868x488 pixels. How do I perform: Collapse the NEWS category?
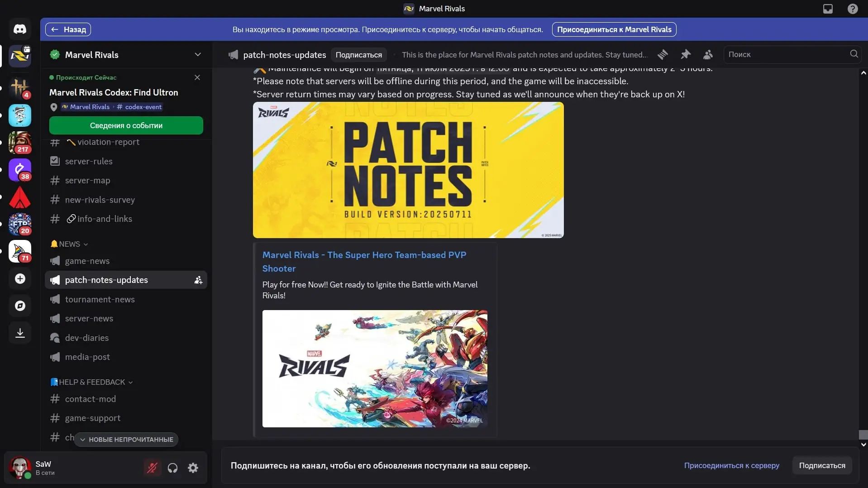point(69,244)
